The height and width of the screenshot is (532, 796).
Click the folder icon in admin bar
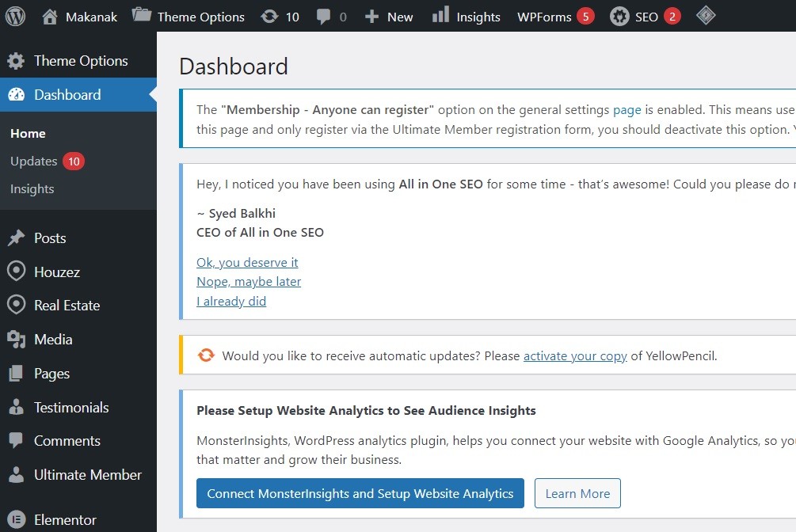pos(142,15)
